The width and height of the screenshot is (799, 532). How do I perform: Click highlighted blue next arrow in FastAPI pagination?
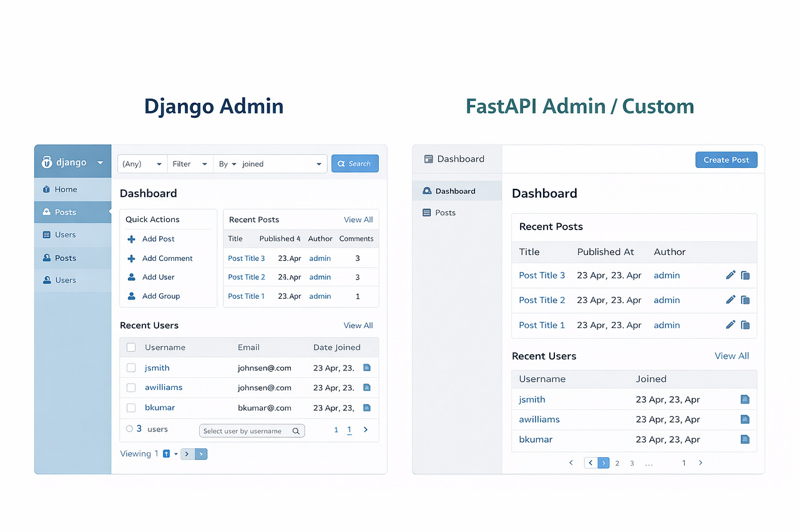(604, 463)
